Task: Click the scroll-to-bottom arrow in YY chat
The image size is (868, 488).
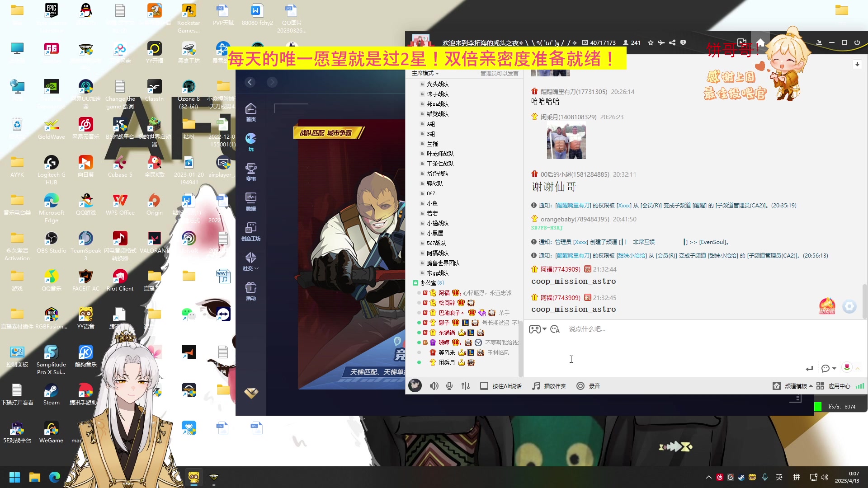Action: pyautogui.click(x=857, y=64)
